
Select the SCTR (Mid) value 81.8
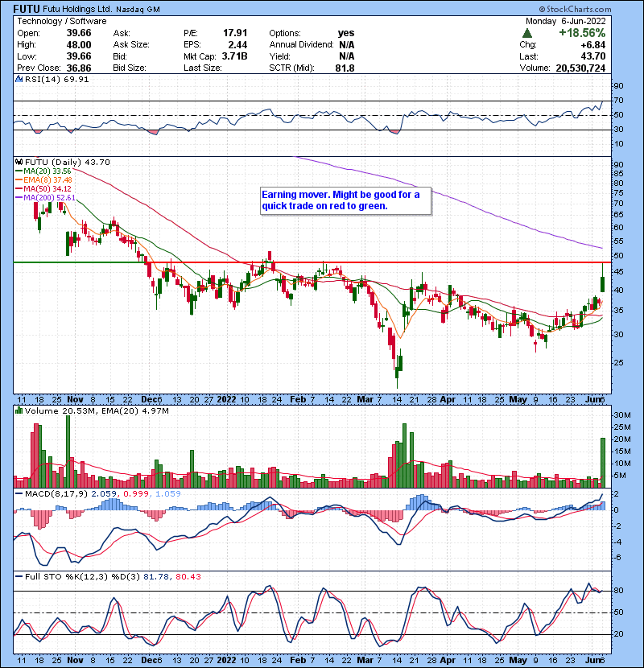[345, 68]
